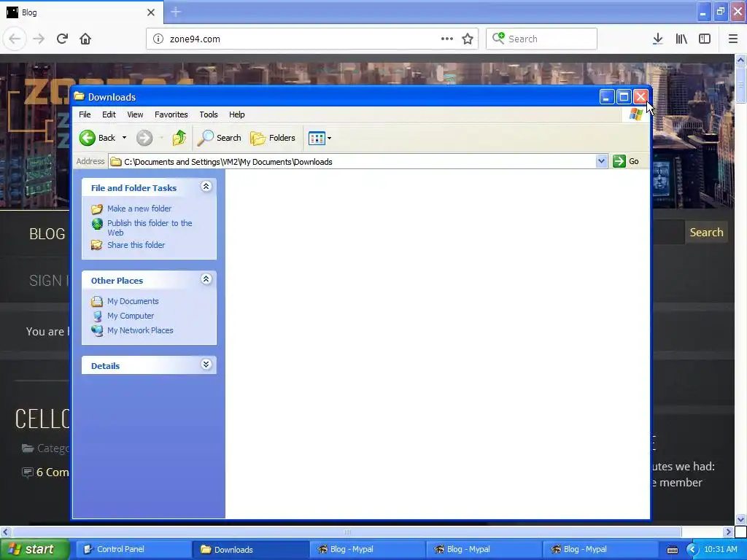Screen dimensions: 747x560
Task: Open My Documents from Other Places
Action: 133,301
